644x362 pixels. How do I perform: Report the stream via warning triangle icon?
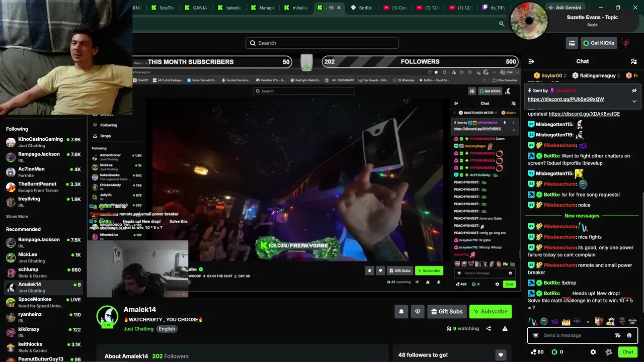click(x=505, y=329)
